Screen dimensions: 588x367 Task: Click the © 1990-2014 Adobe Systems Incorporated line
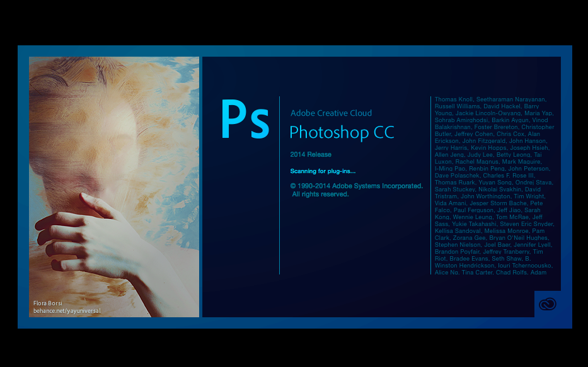[x=357, y=186]
